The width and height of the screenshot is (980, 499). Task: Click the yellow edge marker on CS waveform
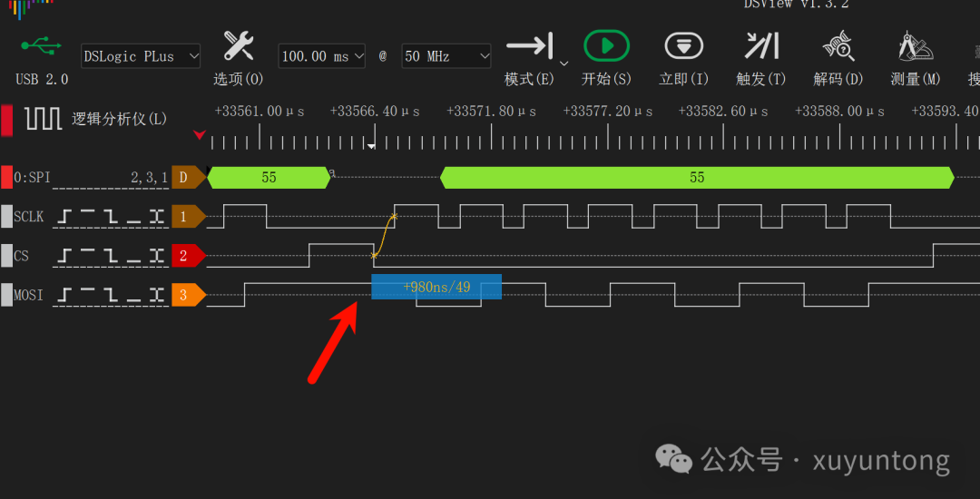click(x=374, y=256)
